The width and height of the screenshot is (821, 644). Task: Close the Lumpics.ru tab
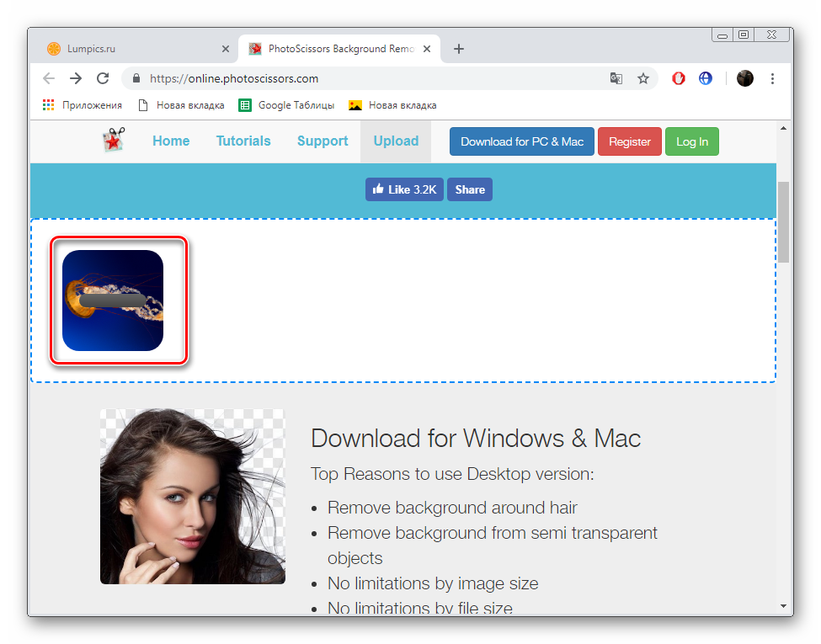coord(226,49)
